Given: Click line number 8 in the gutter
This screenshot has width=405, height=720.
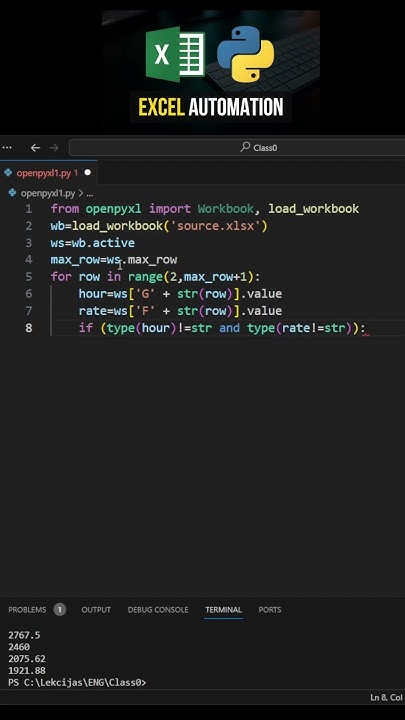Looking at the screenshot, I should coord(29,328).
